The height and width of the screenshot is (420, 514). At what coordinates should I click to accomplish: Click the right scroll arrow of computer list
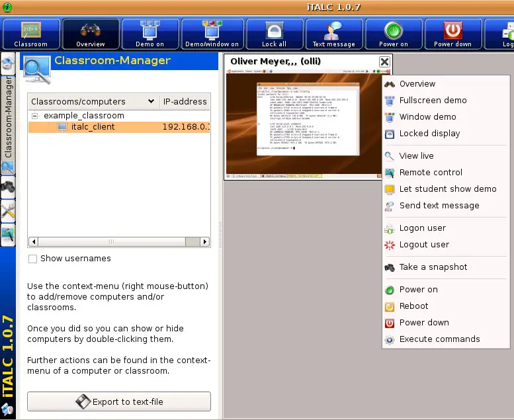pos(204,242)
